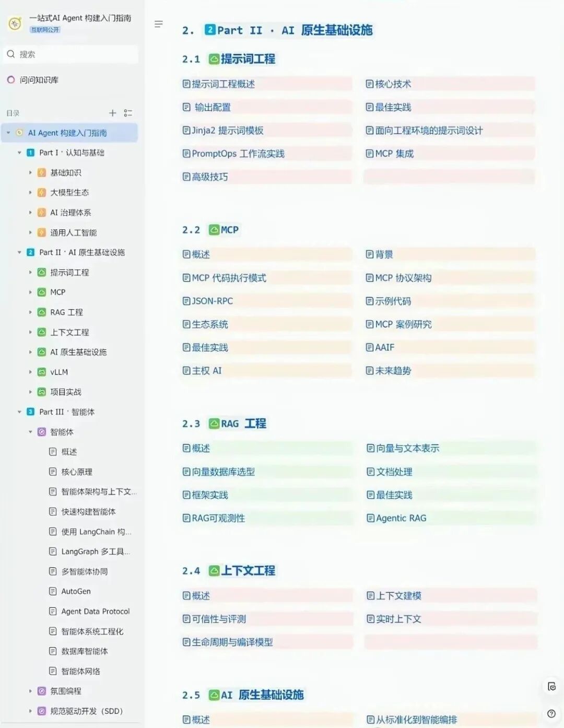
Task: Open MCP 协议架构 page link
Action: coord(403,278)
